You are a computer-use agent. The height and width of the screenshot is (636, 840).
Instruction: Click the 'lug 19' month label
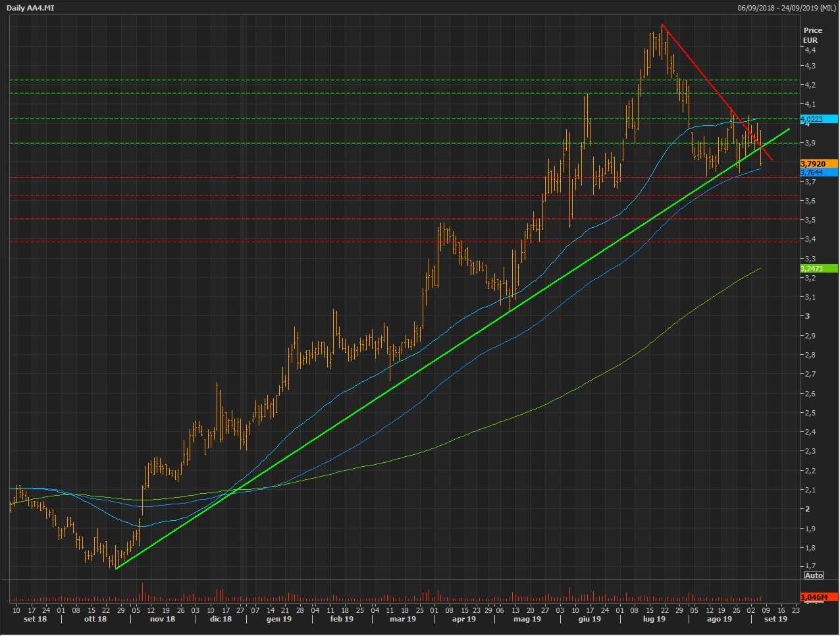click(x=654, y=619)
